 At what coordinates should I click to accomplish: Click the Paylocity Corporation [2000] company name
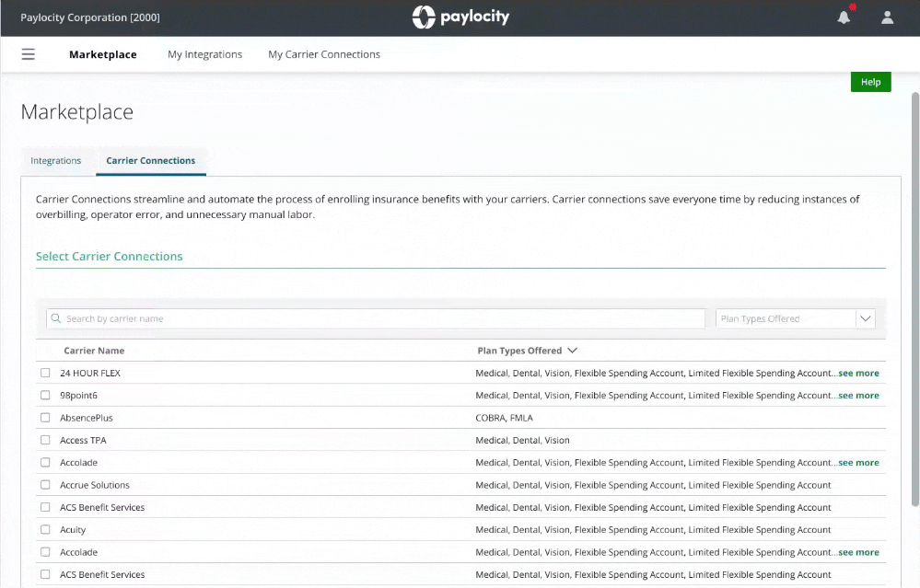tap(89, 17)
